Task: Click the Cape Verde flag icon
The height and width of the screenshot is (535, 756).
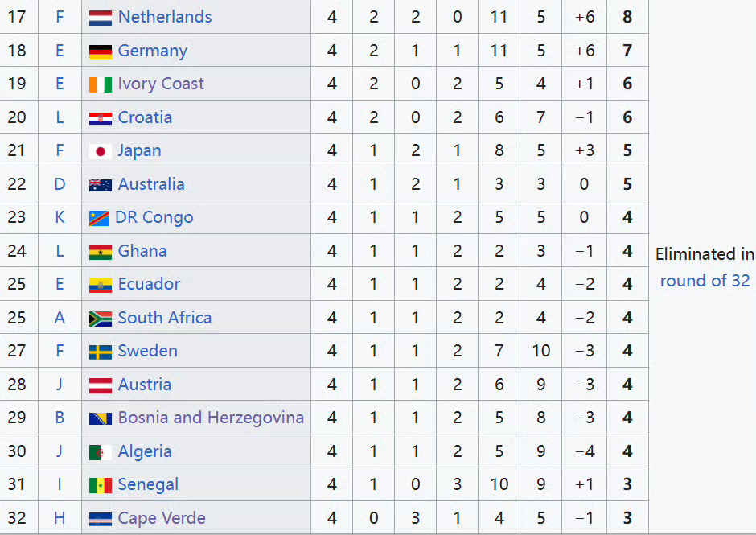Action: point(101,519)
